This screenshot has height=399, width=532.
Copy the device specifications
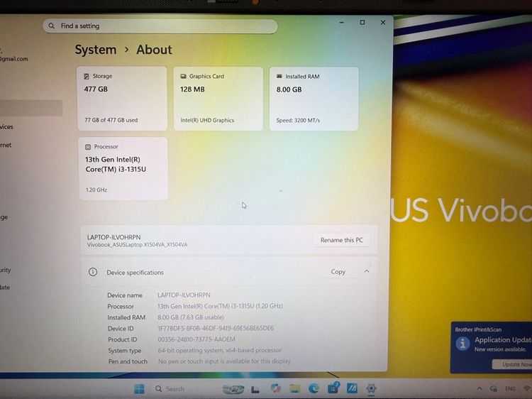click(x=338, y=272)
